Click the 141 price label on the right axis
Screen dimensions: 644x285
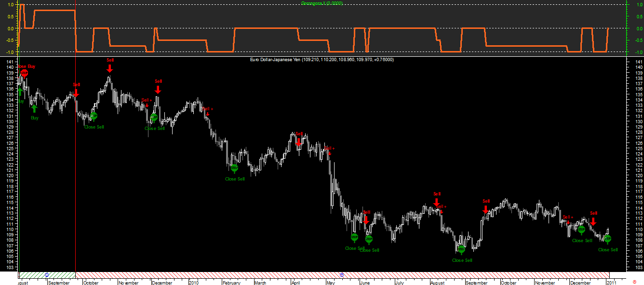[x=640, y=62]
